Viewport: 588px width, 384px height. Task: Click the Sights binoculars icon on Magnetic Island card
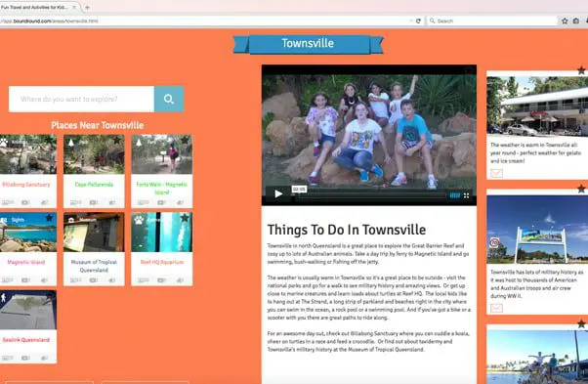(4, 220)
